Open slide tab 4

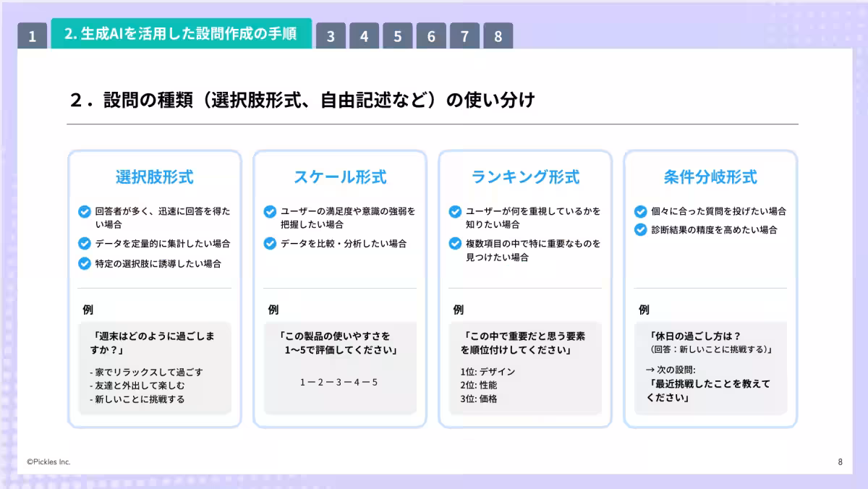tap(365, 34)
